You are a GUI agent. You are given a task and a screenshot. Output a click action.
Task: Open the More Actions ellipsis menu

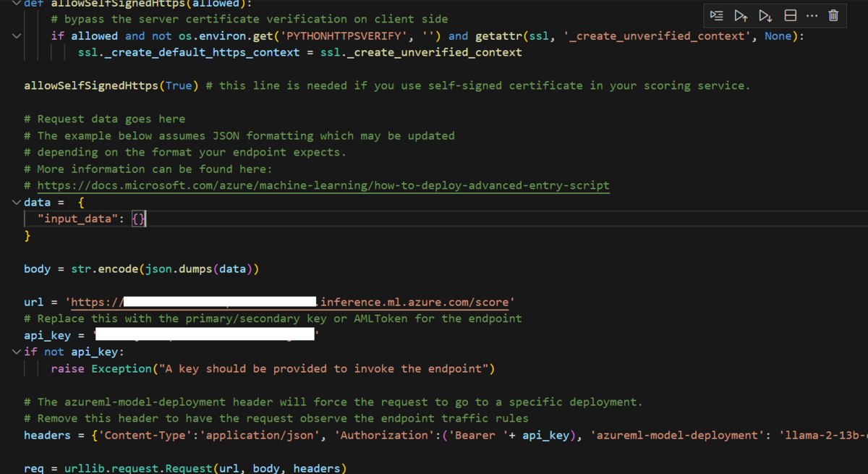pyautogui.click(x=812, y=15)
